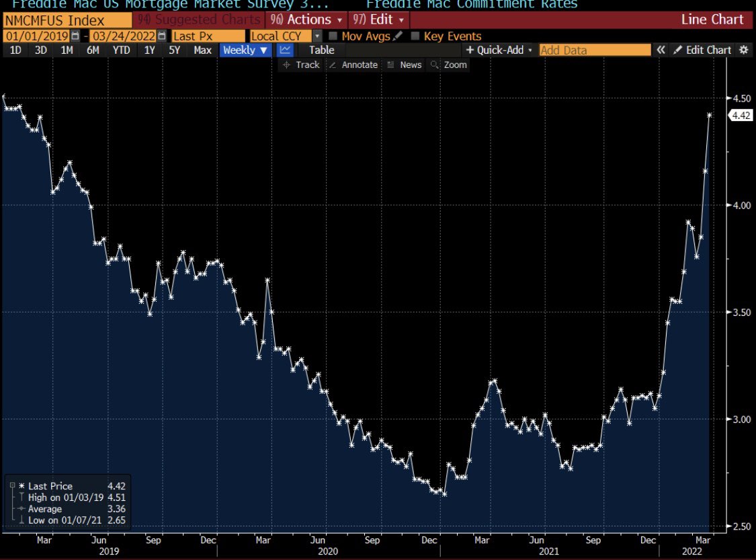
Task: Activate the Track crosshair tool
Action: [300, 65]
